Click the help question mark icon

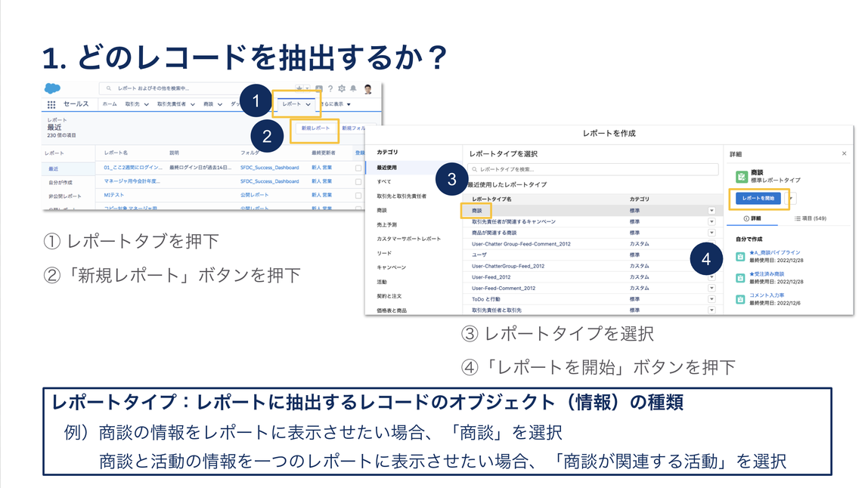tap(330, 88)
